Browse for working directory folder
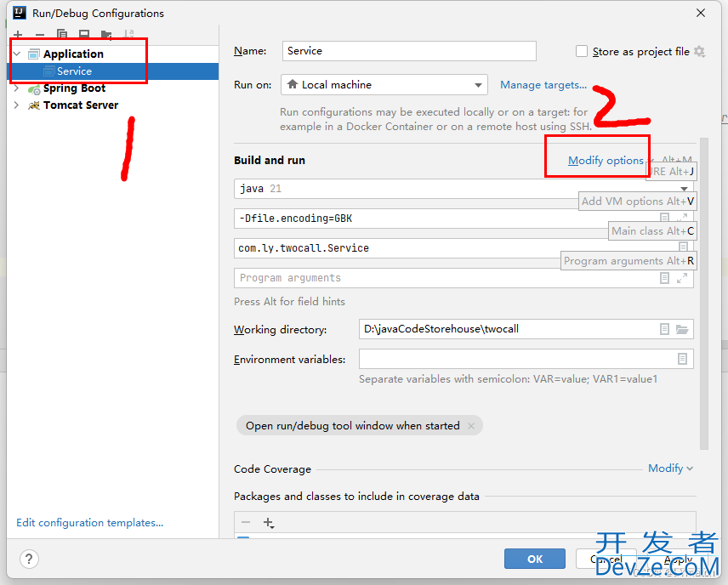This screenshot has width=728, height=585. click(x=682, y=329)
